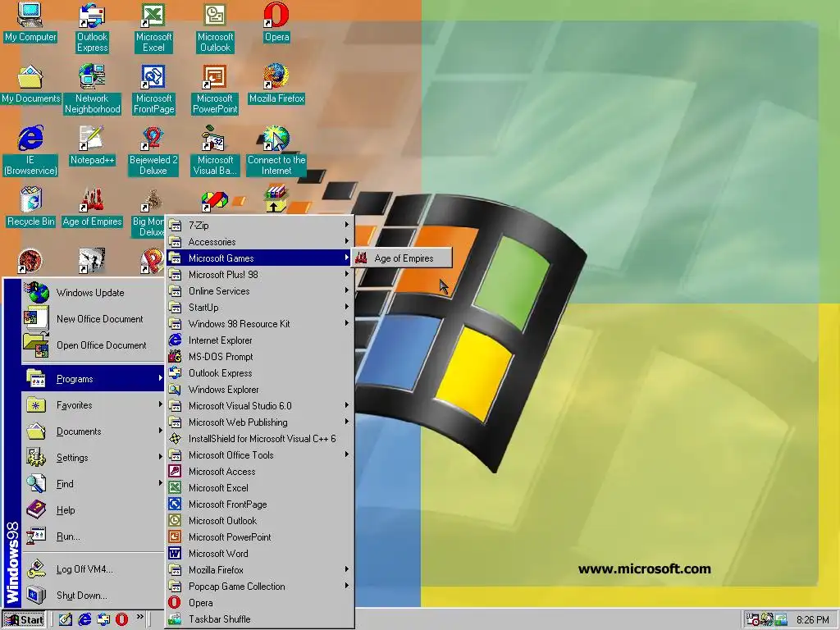Open Taskbar Shuffle
The width and height of the screenshot is (840, 630).
260,619
